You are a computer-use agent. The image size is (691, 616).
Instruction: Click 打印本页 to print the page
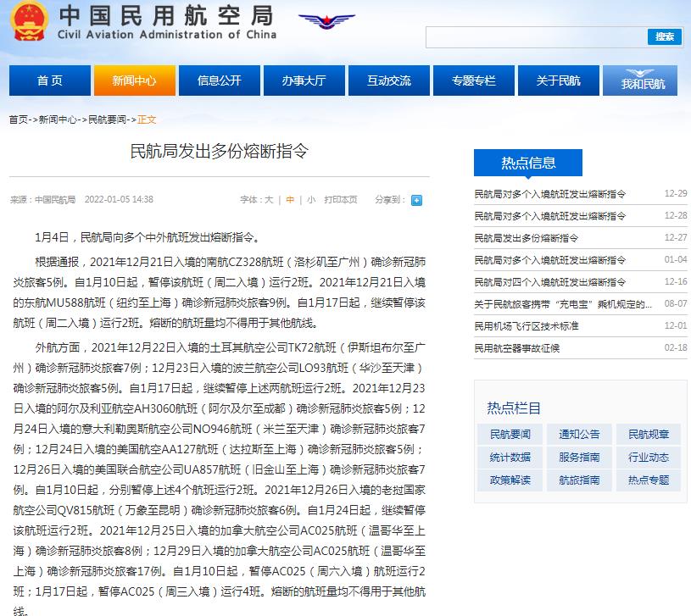tap(341, 200)
